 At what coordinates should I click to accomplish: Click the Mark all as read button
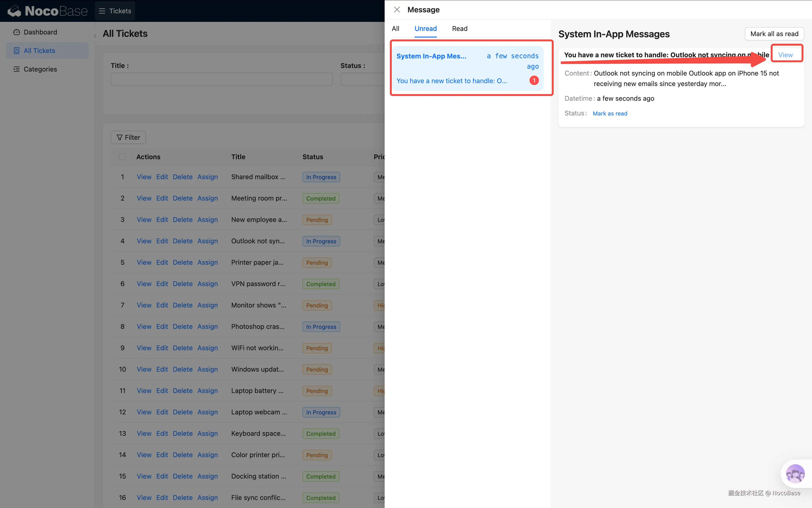(x=774, y=34)
